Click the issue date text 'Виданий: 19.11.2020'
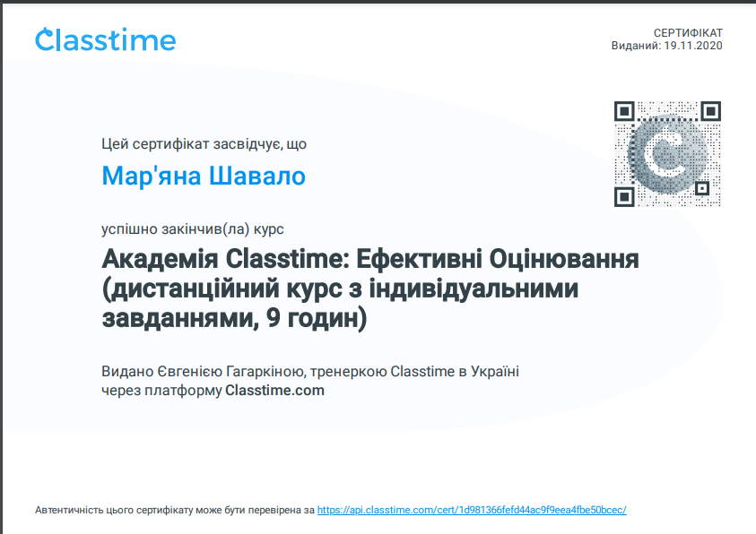 [667, 46]
